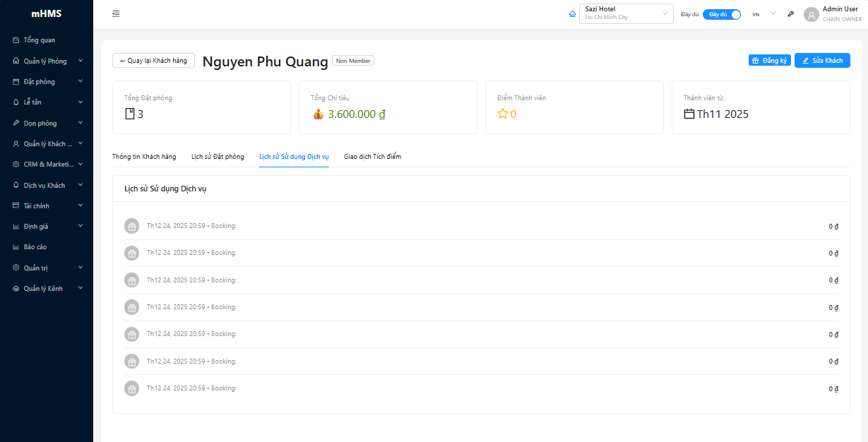Click the key icon in top bar
This screenshot has width=868, height=442.
click(x=791, y=14)
